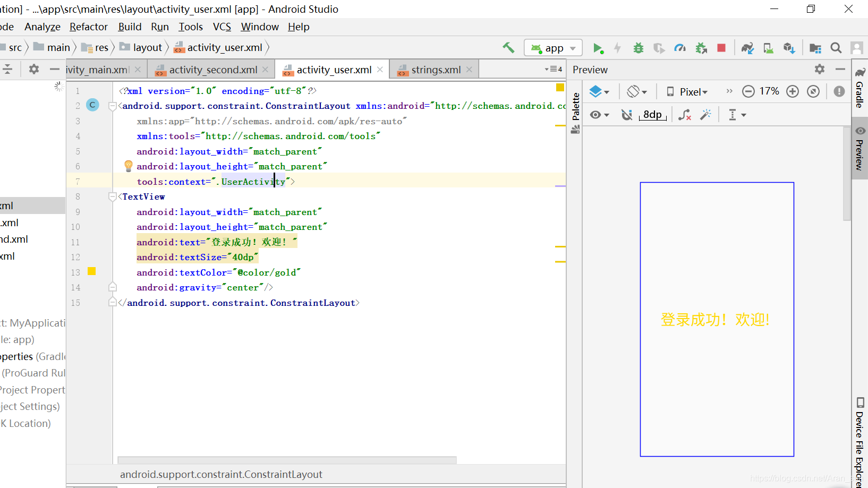Open the Analyze menu
The image size is (868, 488).
42,27
